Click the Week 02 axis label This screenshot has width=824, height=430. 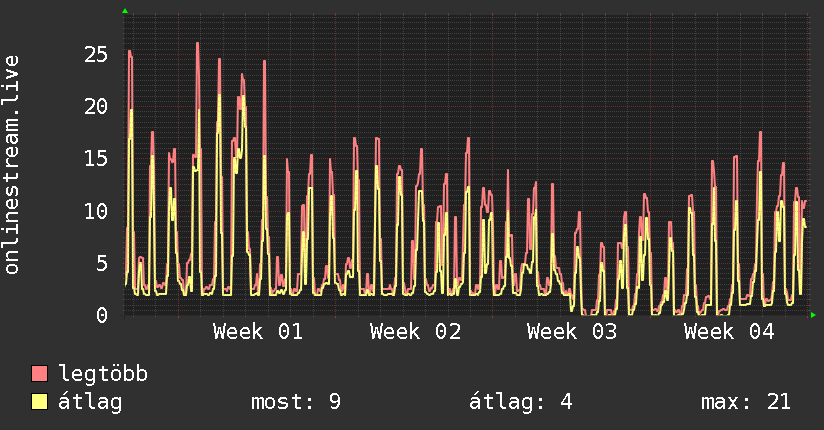[415, 332]
